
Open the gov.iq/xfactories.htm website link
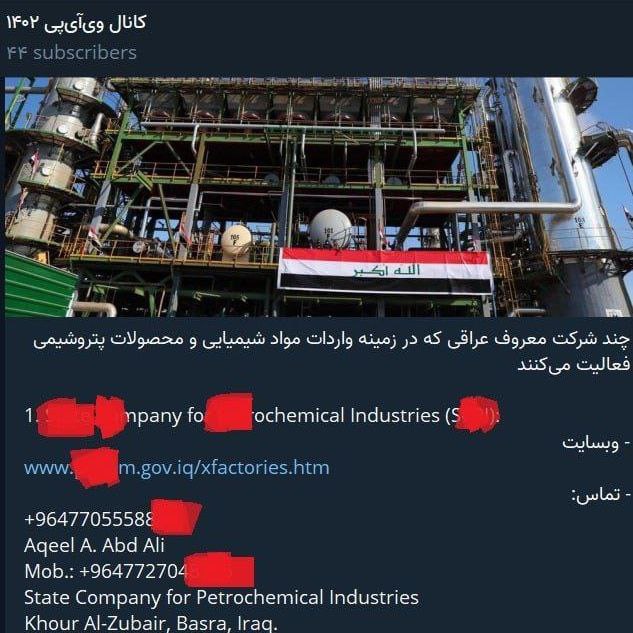pos(177,468)
